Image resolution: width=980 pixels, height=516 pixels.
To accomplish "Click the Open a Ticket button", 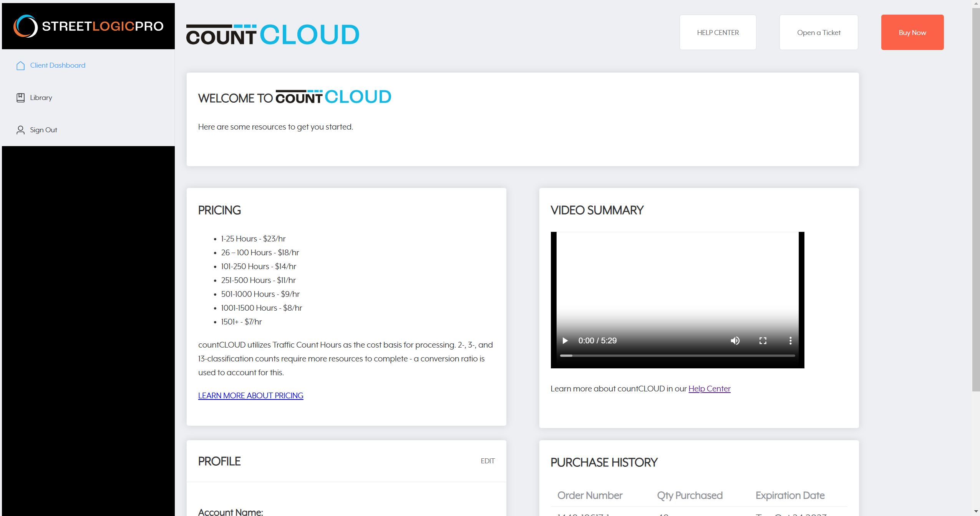I will point(818,32).
